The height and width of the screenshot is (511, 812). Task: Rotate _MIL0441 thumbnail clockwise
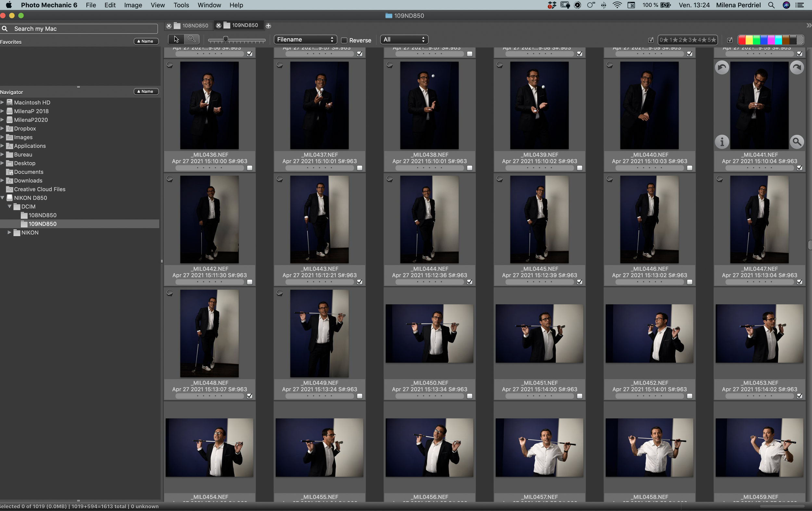pos(797,68)
